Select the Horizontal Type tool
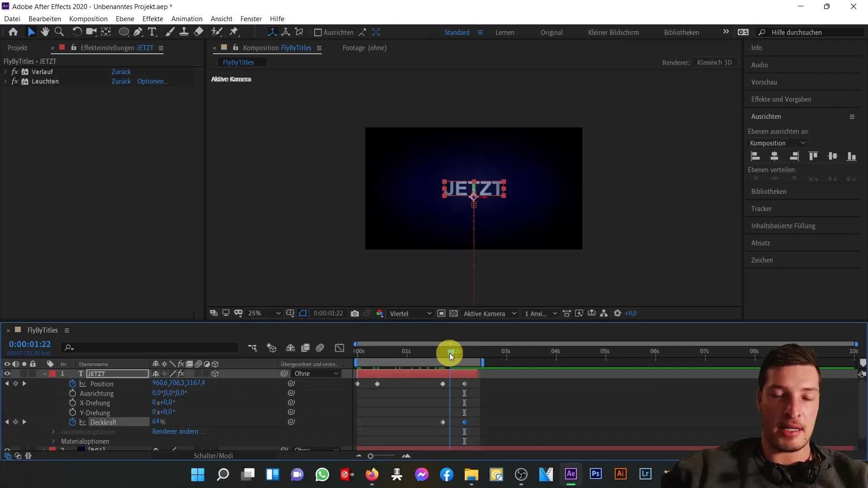This screenshot has height=488, width=868. pyautogui.click(x=152, y=32)
